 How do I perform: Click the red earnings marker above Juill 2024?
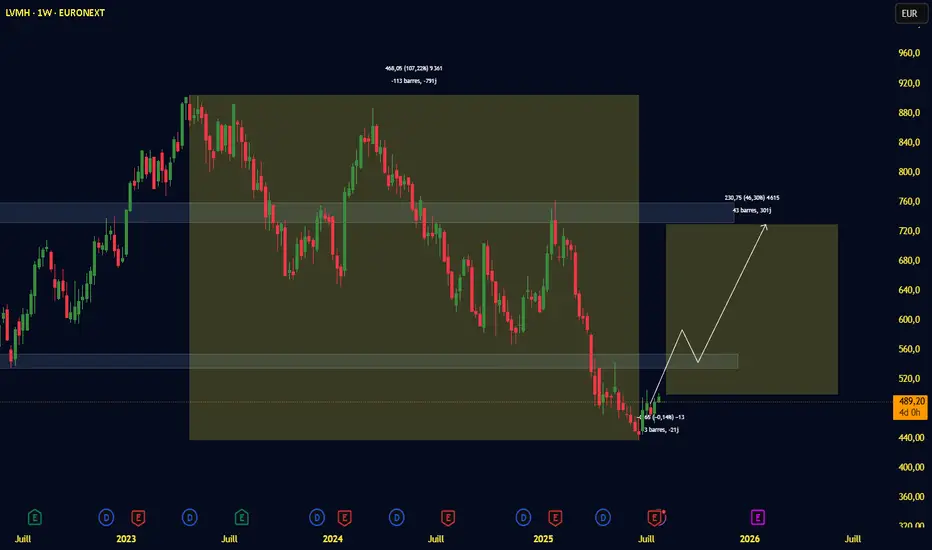(448, 517)
